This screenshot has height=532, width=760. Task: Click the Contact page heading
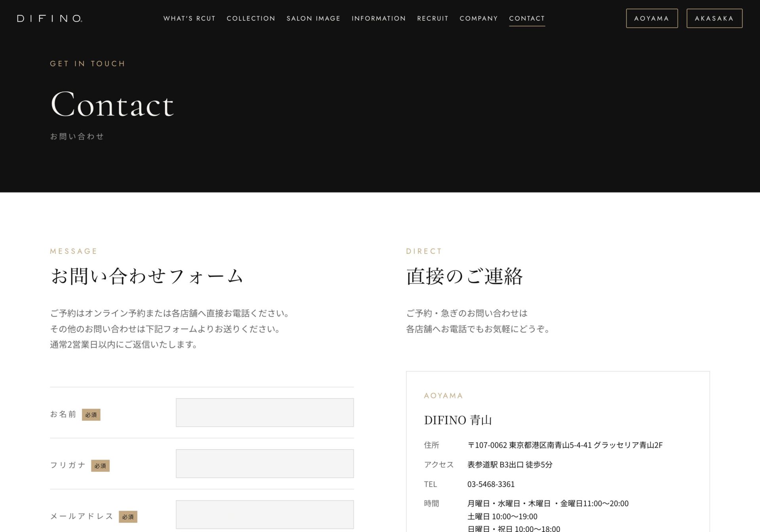coord(112,104)
